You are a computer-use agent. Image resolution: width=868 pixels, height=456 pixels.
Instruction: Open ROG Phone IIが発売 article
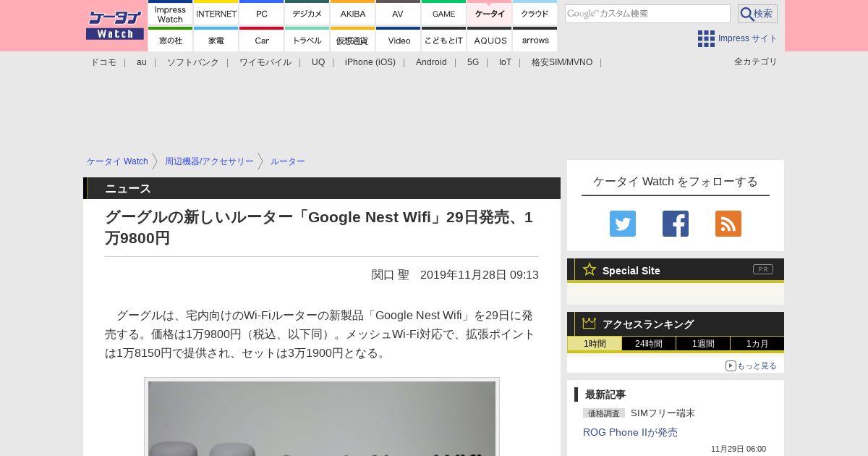point(630,432)
